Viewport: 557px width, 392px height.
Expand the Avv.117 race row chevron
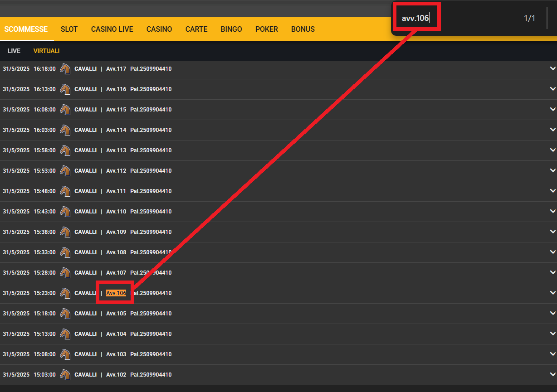552,68
